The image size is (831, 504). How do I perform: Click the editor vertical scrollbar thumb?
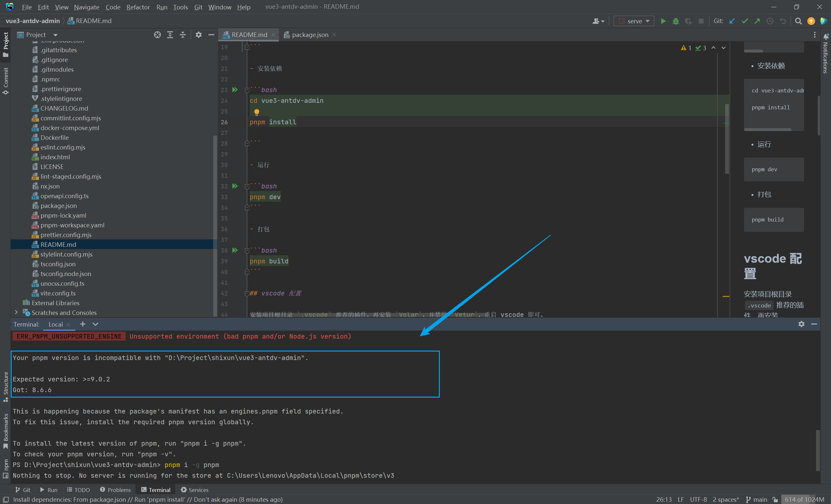727,139
